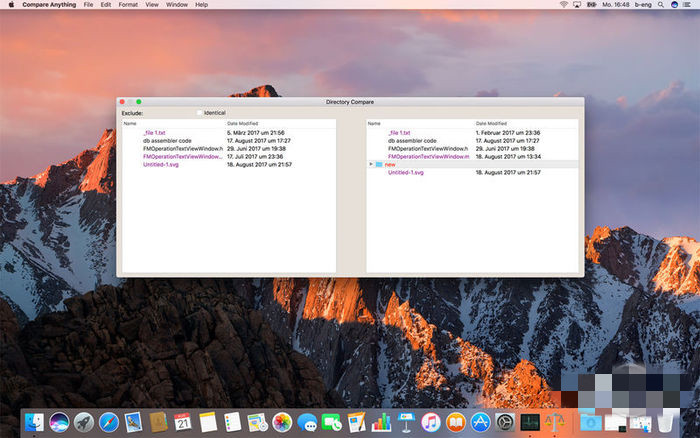Screen dimensions: 700x438
Task: Open the App Store from the Dock
Action: (x=480, y=422)
